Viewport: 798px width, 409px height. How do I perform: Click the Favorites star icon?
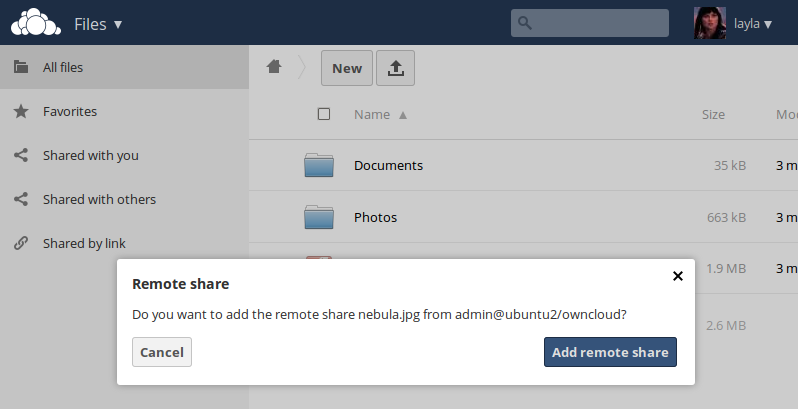click(20, 112)
